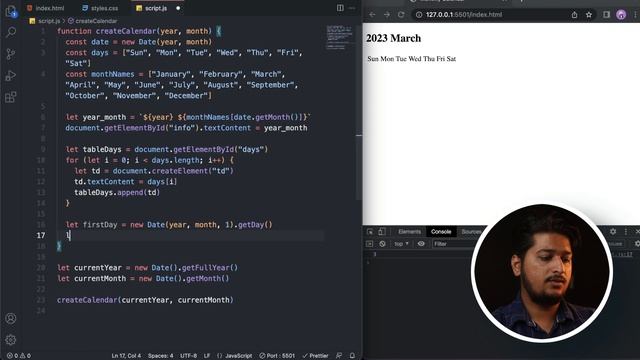Clear the console
640x360 pixels.
pyautogui.click(x=382, y=244)
